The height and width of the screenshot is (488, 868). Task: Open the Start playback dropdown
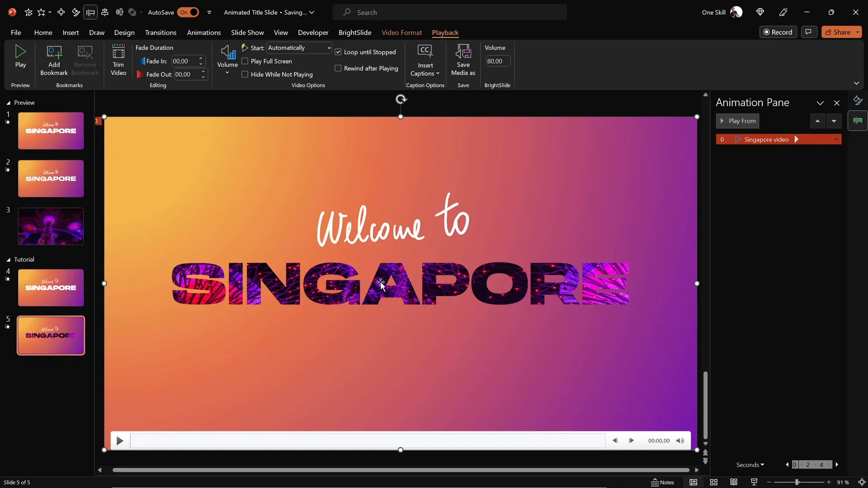329,47
